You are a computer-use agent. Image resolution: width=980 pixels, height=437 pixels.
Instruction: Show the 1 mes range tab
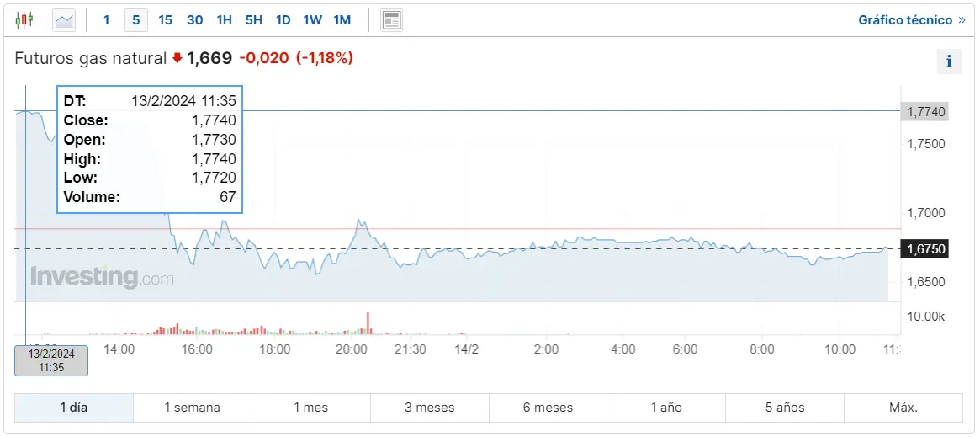tap(310, 408)
